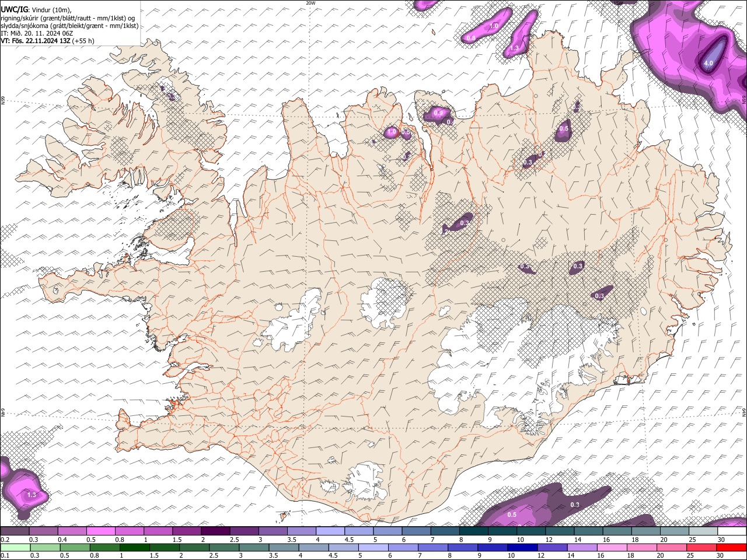Click the "1.3" label in the southwest corner blob
747x560 pixels.
[32, 495]
